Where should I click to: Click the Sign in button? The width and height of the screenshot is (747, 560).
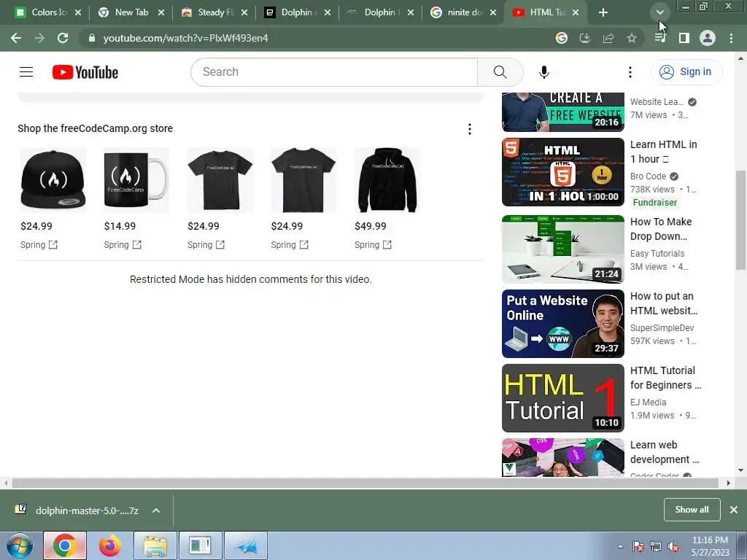point(686,72)
